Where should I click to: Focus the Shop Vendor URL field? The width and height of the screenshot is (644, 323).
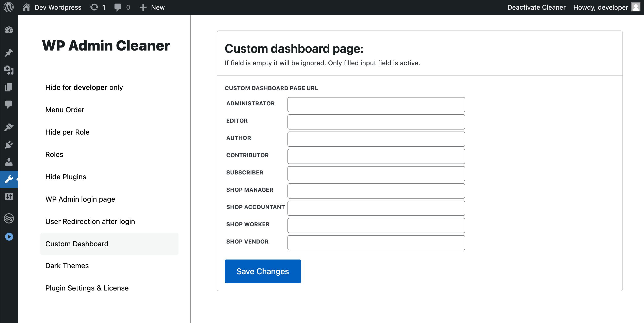pos(376,243)
